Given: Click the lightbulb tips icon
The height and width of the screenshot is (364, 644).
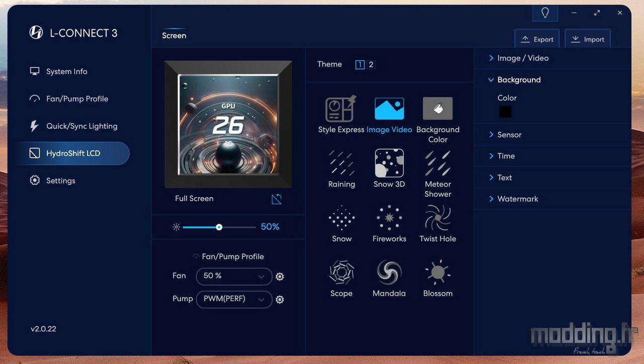Looking at the screenshot, I should pyautogui.click(x=545, y=13).
